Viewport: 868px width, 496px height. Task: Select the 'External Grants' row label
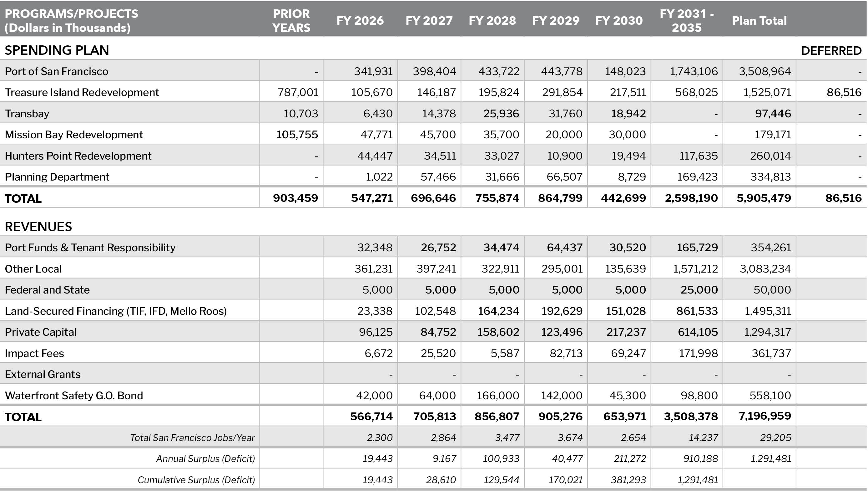coord(43,374)
